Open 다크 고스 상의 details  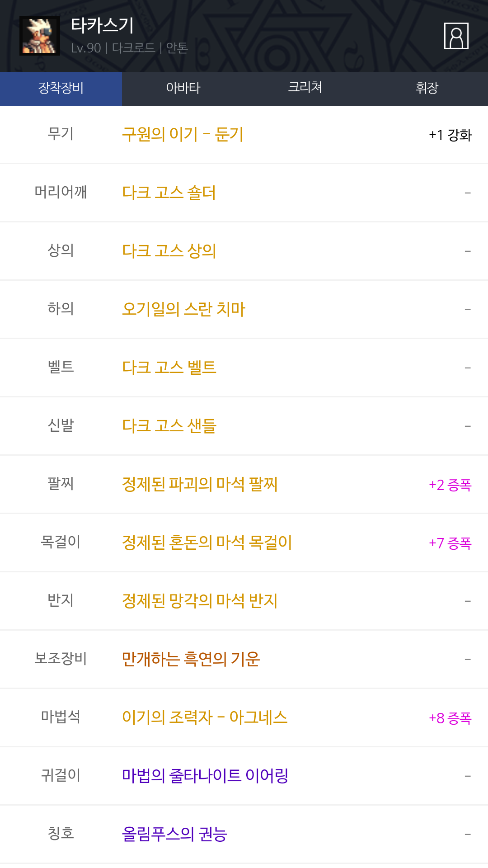click(169, 251)
